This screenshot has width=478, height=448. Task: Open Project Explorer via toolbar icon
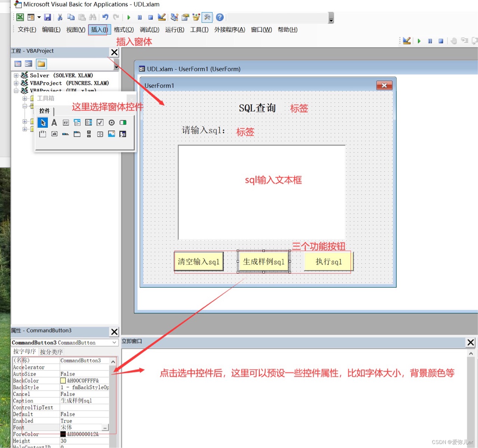point(174,17)
